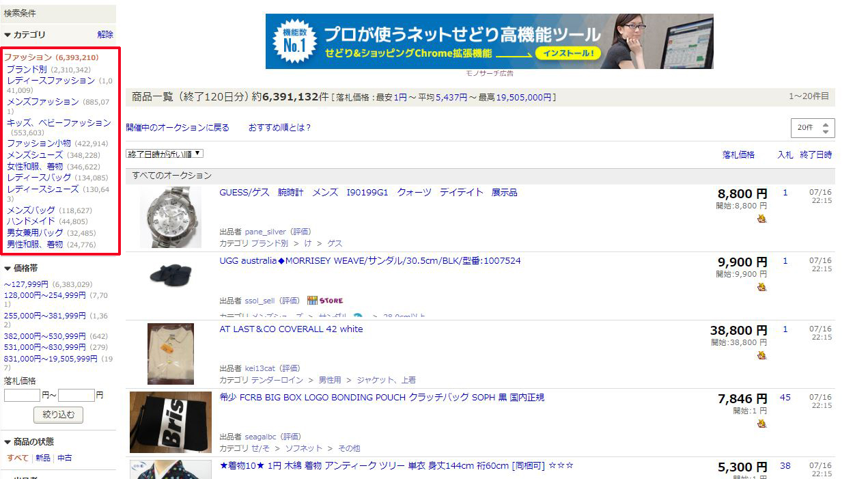
Task: Open the ★着物10★ 1円 木綿 着物 listing
Action: pyautogui.click(x=396, y=466)
